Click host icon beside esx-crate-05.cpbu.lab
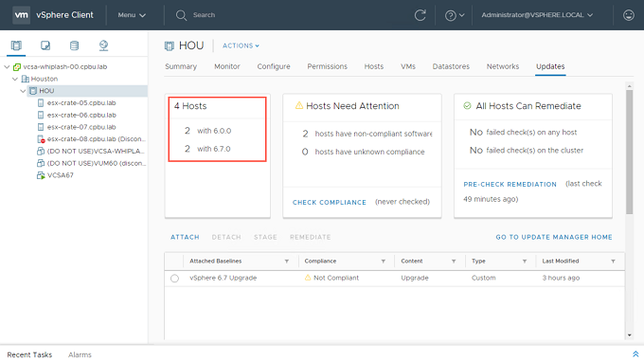Viewport: 644px width, 362px height. coord(41,102)
